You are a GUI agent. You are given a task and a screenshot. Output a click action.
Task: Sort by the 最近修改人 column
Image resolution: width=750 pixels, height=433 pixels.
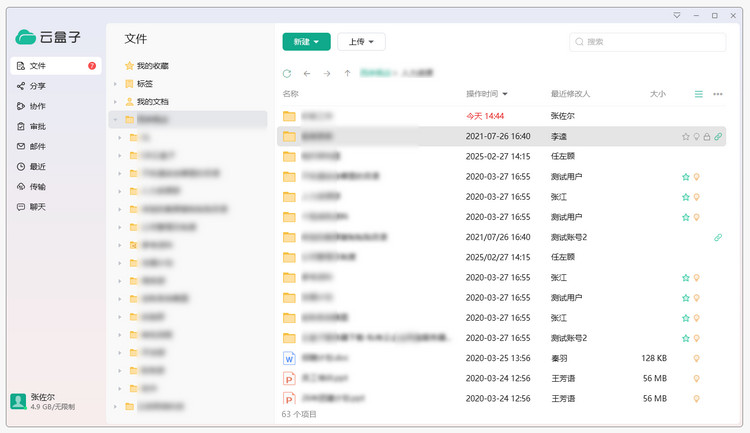(570, 94)
